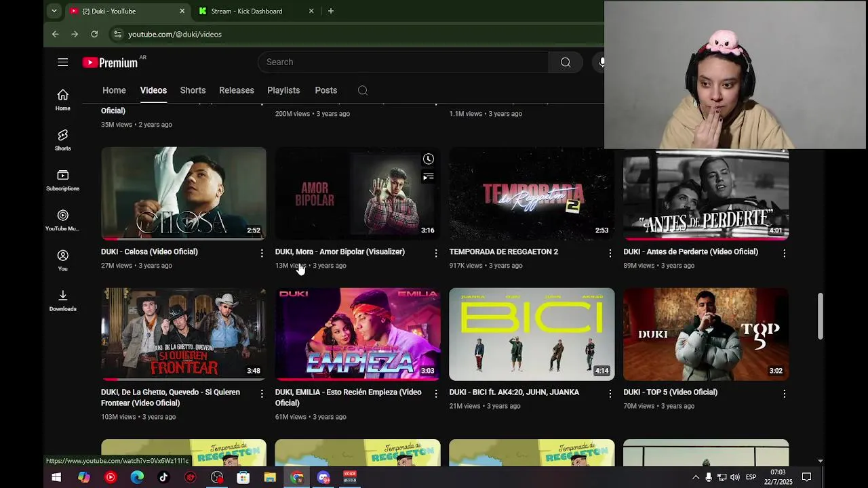Open options for DUKI - Celosa video
This screenshot has width=868, height=488.
(262, 253)
